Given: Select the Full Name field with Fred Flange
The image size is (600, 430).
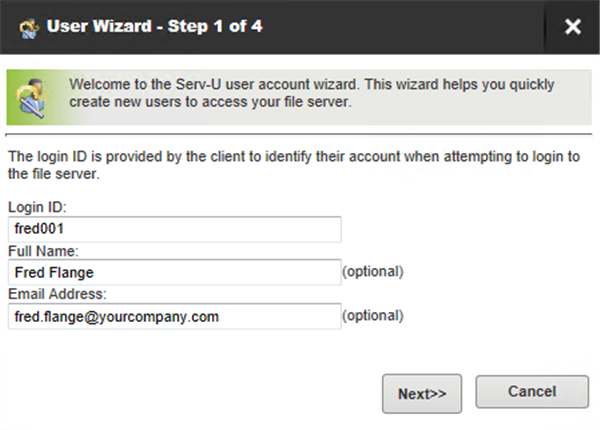Looking at the screenshot, I should pos(174,272).
